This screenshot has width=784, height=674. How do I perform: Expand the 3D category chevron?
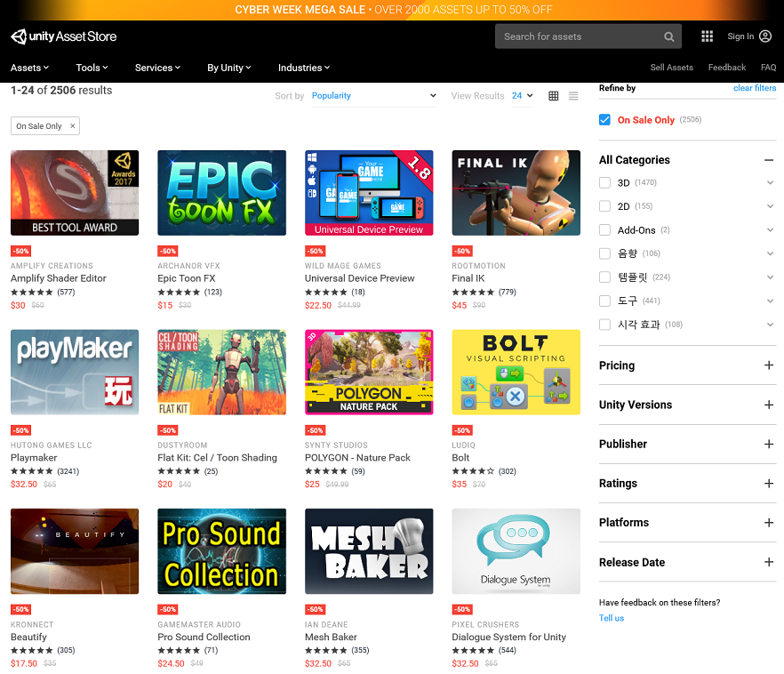pos(770,182)
